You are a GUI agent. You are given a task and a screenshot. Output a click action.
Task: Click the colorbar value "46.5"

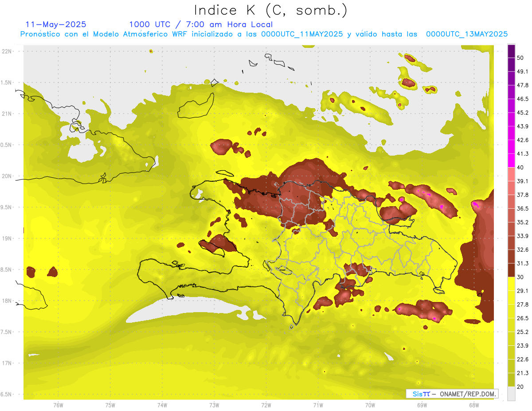click(523, 99)
